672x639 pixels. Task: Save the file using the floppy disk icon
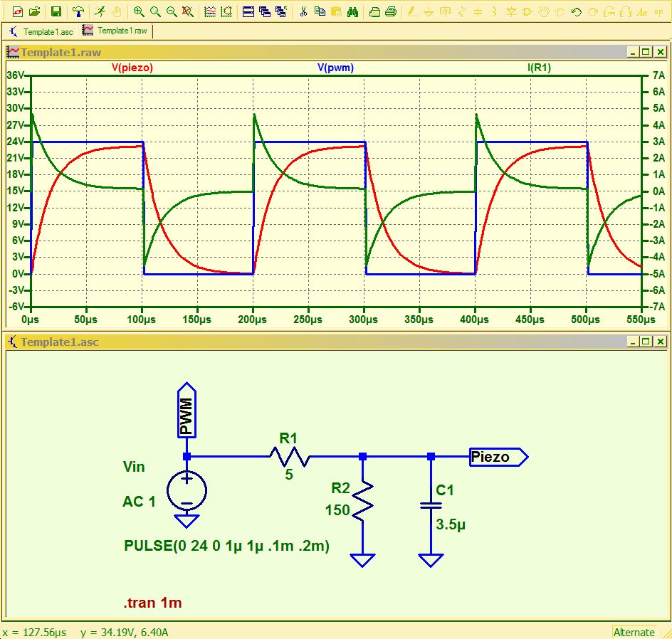tap(56, 11)
